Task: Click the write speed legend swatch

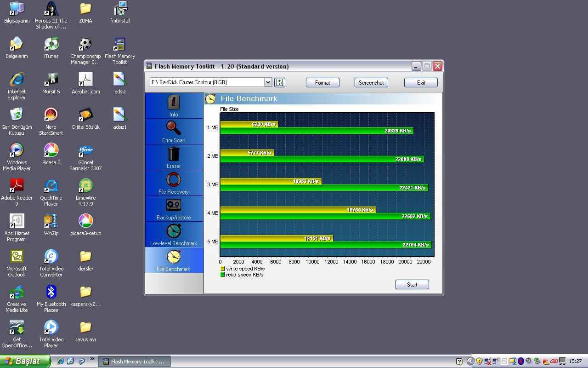Action: (x=223, y=269)
